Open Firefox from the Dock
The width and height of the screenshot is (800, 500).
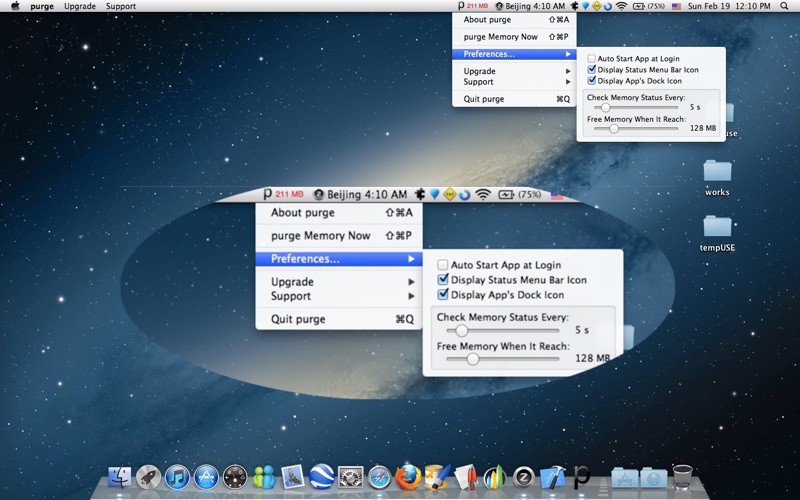click(x=408, y=478)
